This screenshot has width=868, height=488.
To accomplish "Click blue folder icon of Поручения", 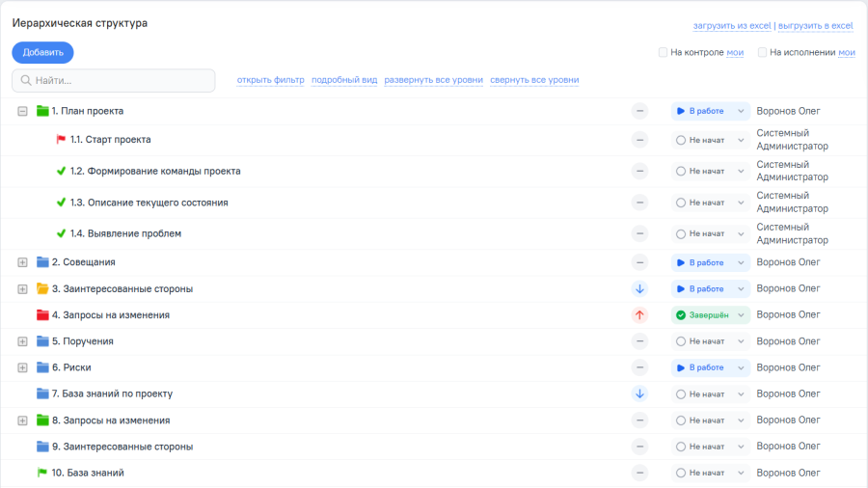I will point(42,341).
